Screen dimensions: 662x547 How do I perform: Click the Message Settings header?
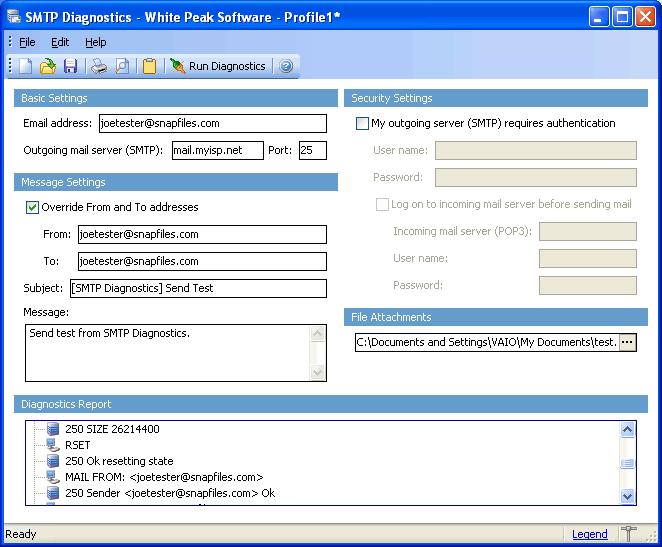click(x=176, y=182)
